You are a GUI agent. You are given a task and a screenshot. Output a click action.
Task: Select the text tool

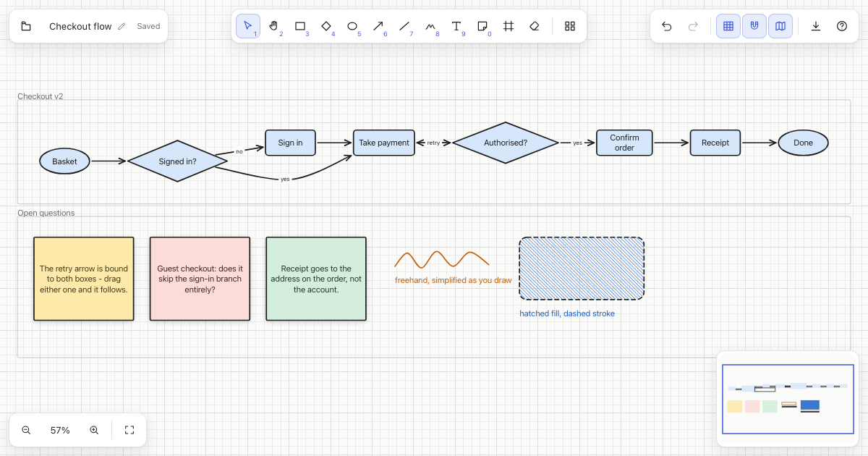tap(456, 26)
